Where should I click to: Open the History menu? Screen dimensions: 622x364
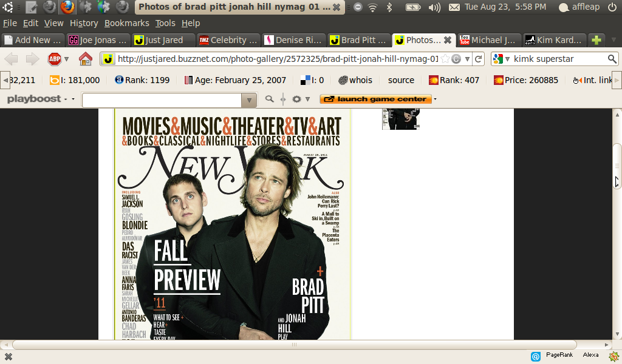[x=84, y=24]
